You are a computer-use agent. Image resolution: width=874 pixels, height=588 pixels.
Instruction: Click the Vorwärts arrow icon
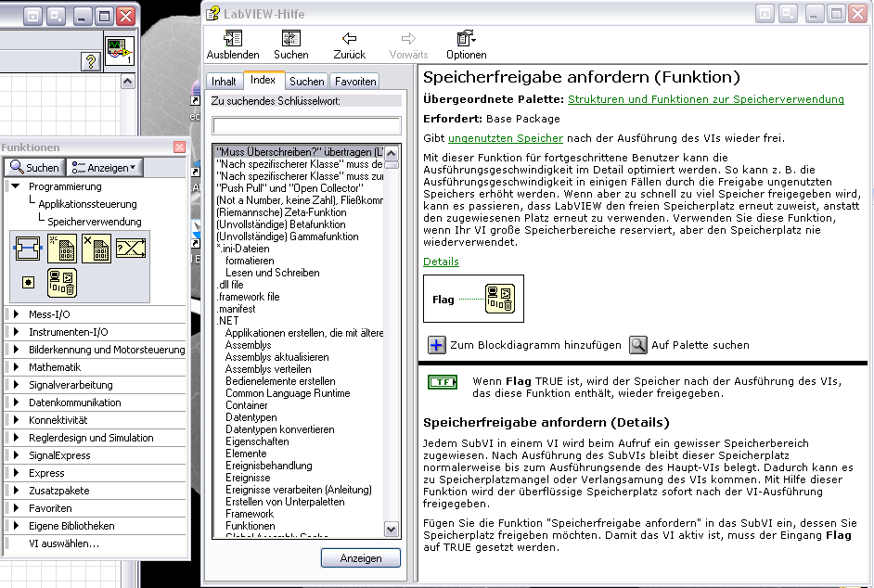pyautogui.click(x=408, y=38)
